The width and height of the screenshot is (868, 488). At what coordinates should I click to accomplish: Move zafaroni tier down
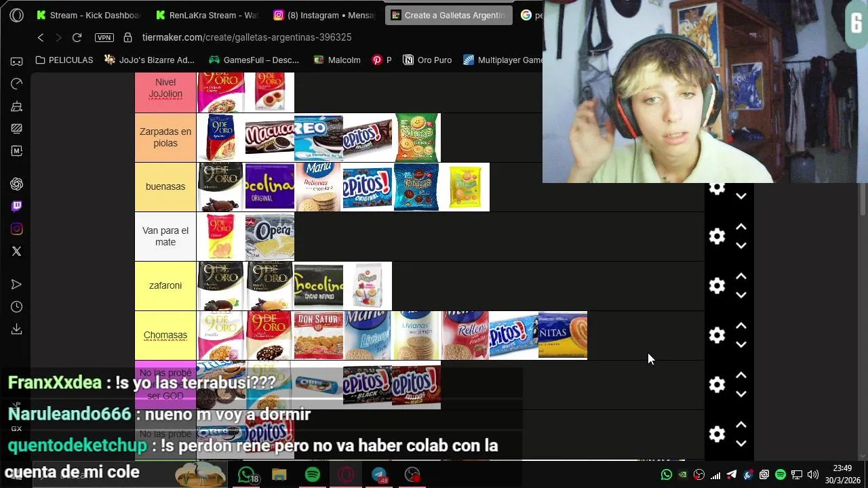pos(741,295)
